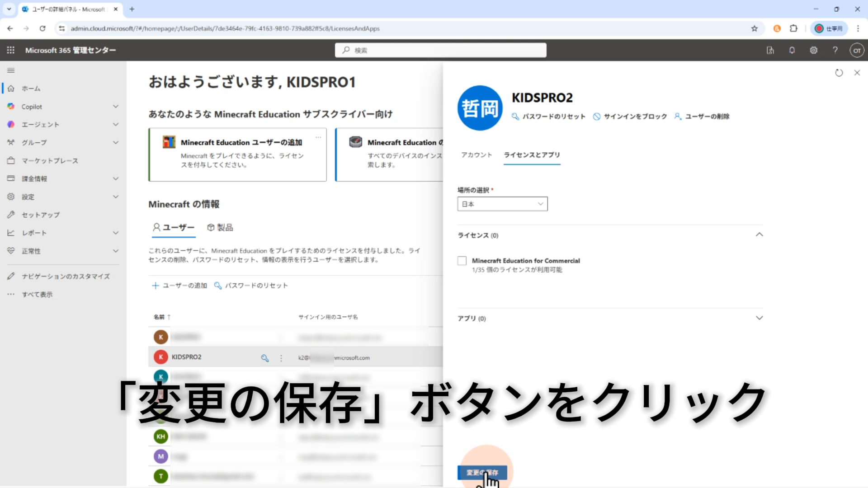Open more options dots on KIDSPRO2 row

click(x=281, y=358)
